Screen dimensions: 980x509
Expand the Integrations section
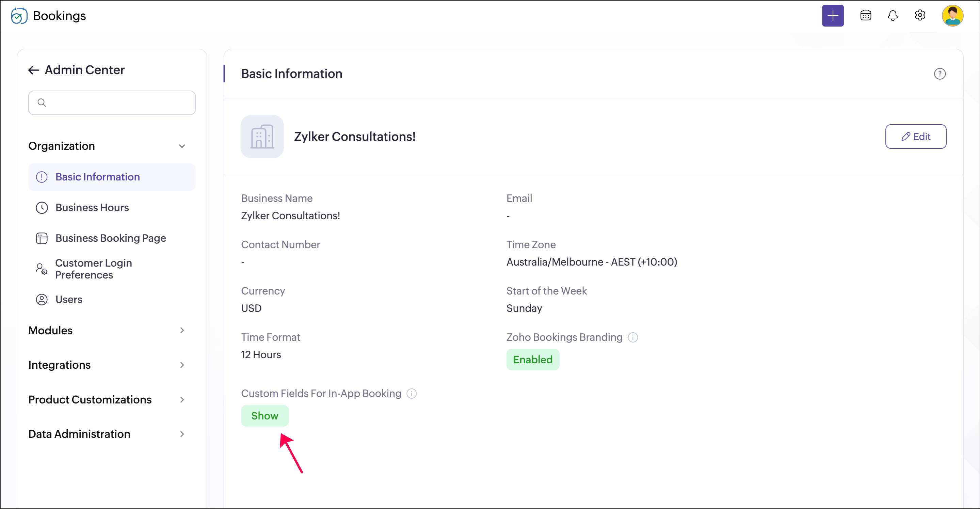point(182,365)
